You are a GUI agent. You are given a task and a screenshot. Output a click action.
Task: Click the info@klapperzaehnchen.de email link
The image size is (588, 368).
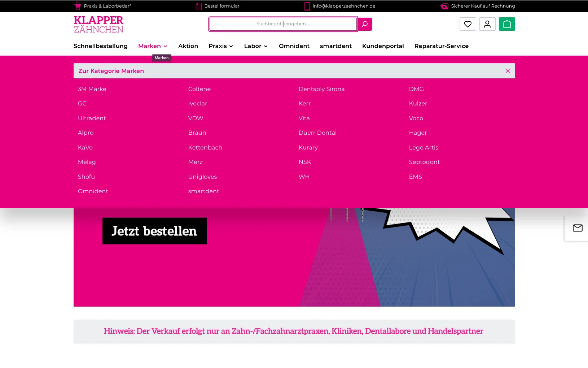click(344, 6)
